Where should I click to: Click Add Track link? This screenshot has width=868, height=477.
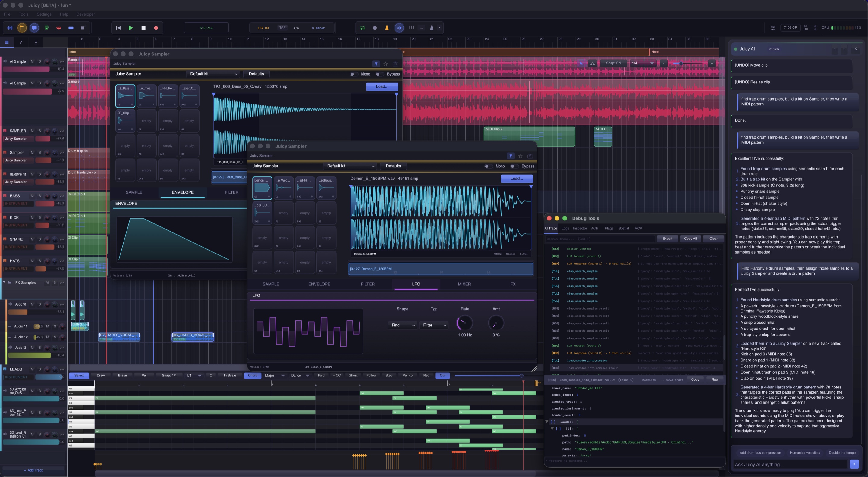[x=33, y=470]
